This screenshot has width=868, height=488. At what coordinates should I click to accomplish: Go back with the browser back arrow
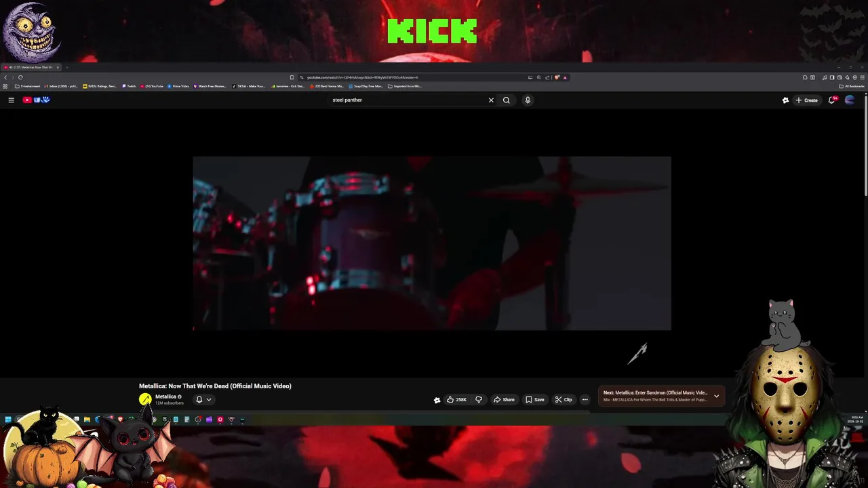(x=5, y=77)
